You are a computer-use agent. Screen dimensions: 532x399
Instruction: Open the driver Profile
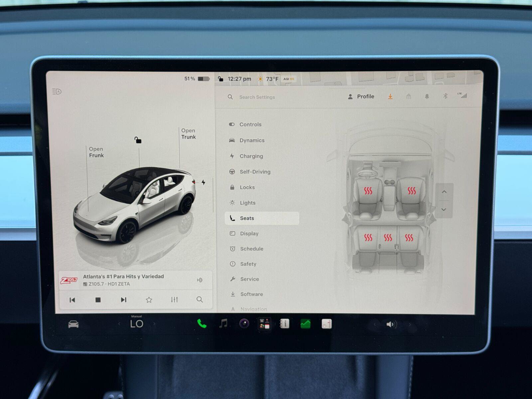tap(361, 96)
